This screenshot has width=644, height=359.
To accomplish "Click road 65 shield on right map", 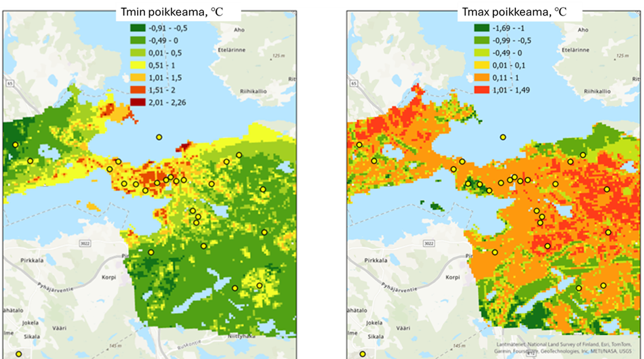I will (x=353, y=83).
